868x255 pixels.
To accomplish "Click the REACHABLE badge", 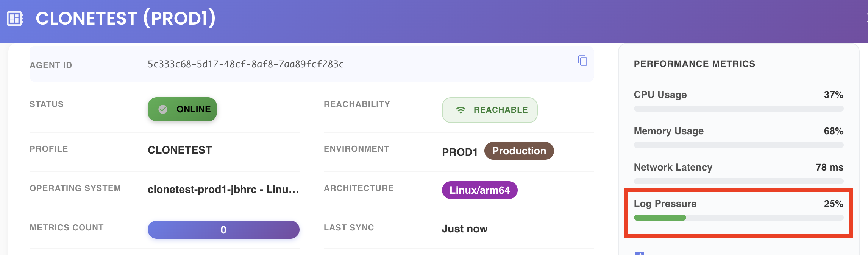I will [x=490, y=110].
